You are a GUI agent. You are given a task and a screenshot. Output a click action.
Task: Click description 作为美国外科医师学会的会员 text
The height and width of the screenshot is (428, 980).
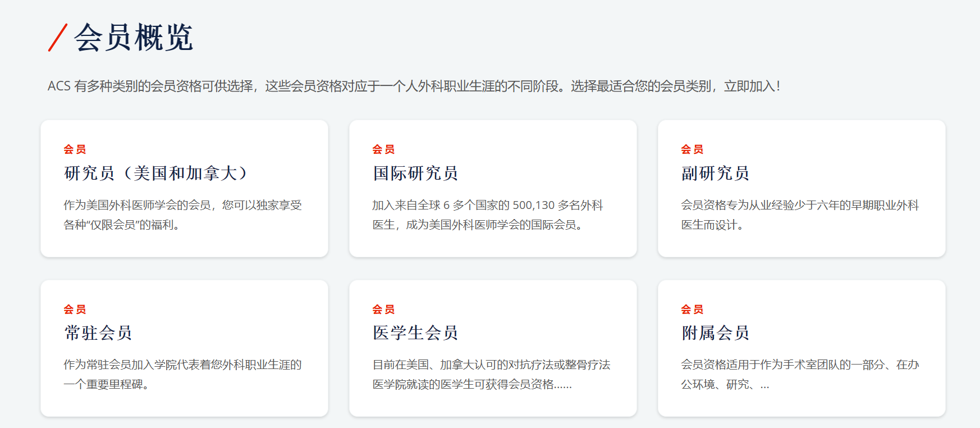click(x=183, y=215)
